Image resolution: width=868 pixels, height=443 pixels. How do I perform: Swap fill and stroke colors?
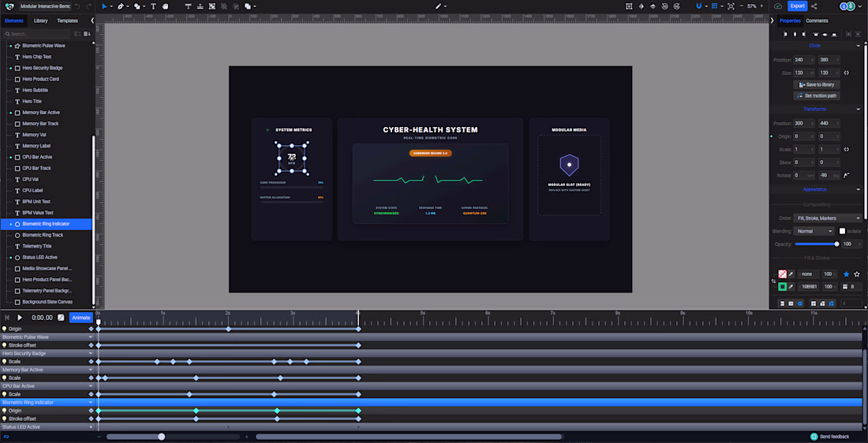click(x=773, y=281)
